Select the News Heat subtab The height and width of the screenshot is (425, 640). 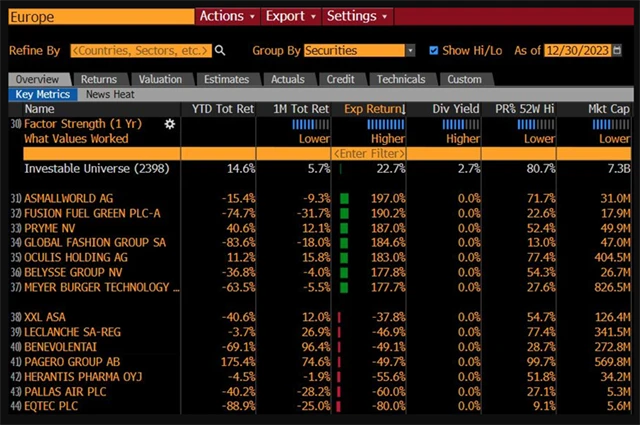[111, 94]
